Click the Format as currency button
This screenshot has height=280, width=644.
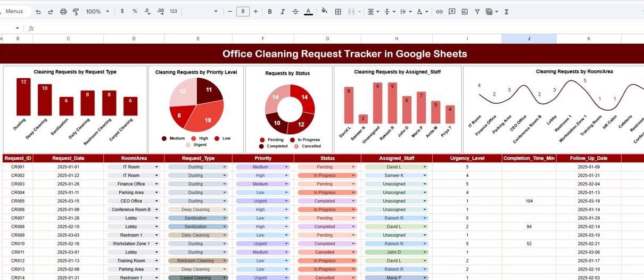(123, 11)
